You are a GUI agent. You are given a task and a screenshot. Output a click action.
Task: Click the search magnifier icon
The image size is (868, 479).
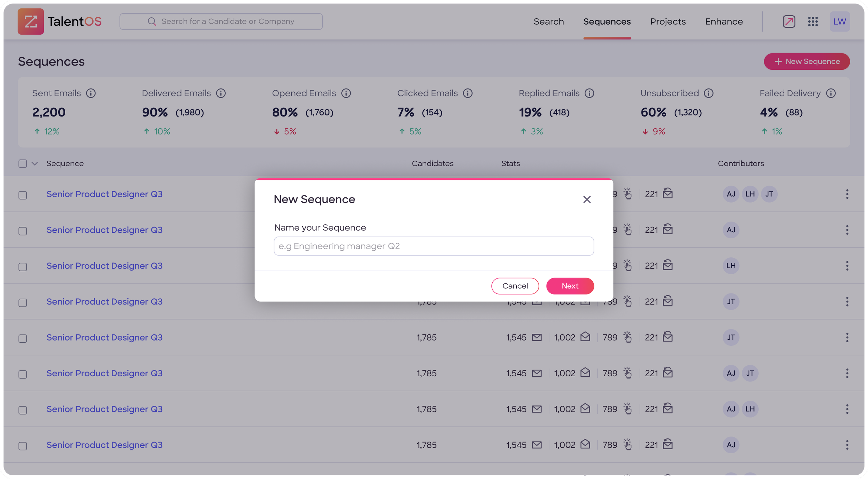pos(152,22)
